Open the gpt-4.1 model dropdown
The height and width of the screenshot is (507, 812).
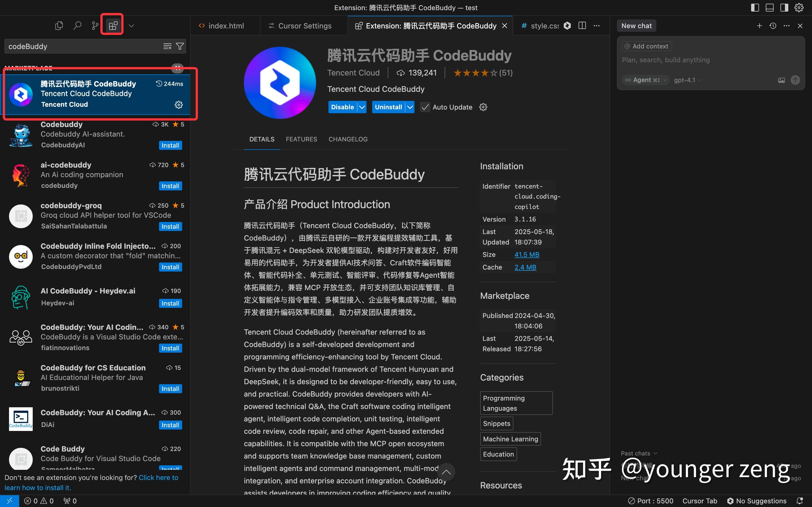687,80
